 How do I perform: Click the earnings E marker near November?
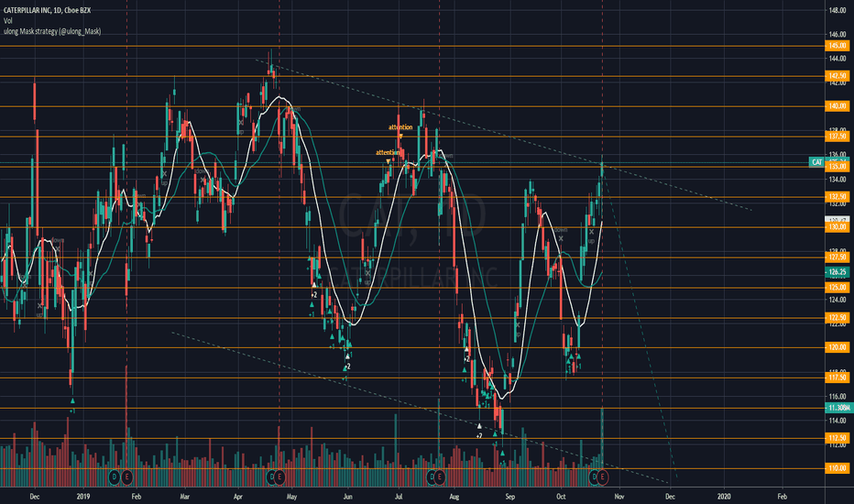click(x=602, y=477)
